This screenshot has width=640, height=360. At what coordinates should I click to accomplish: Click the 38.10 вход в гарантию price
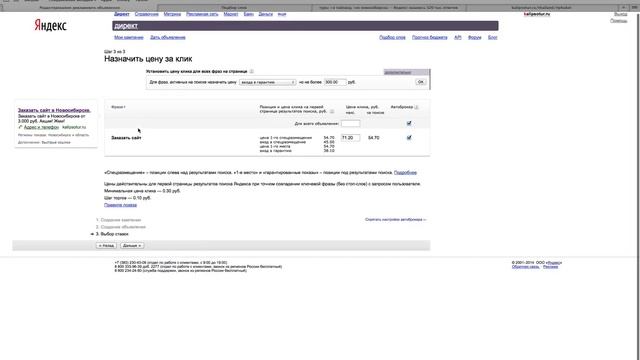329,151
